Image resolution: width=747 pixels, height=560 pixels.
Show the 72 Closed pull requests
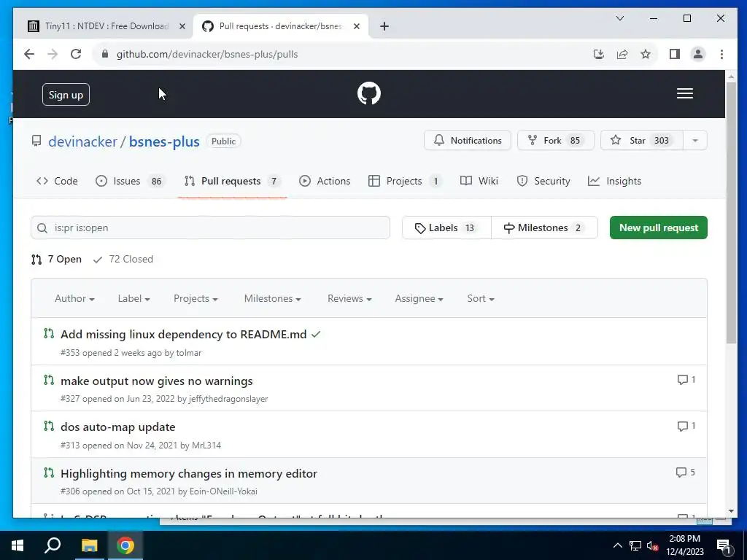point(123,260)
